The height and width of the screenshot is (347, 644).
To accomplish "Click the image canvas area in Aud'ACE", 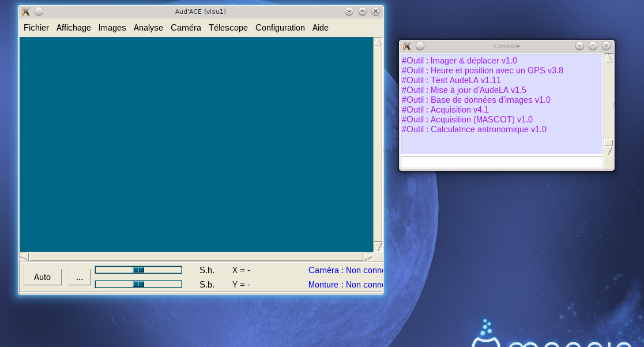I will pos(197,144).
